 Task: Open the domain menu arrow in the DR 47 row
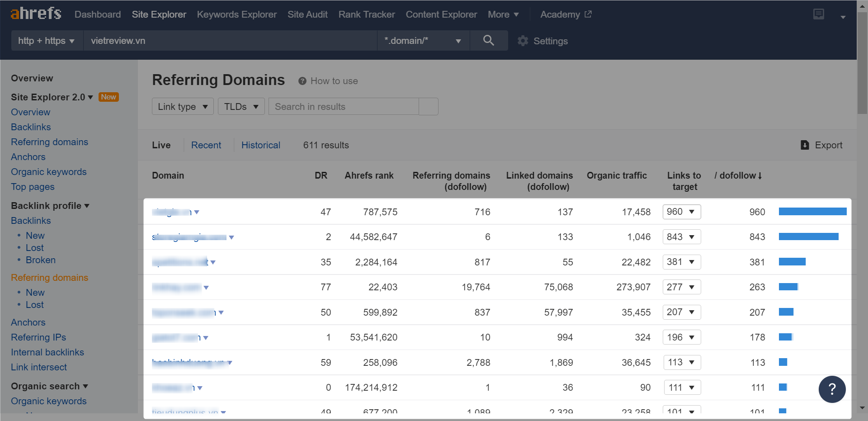coord(197,212)
